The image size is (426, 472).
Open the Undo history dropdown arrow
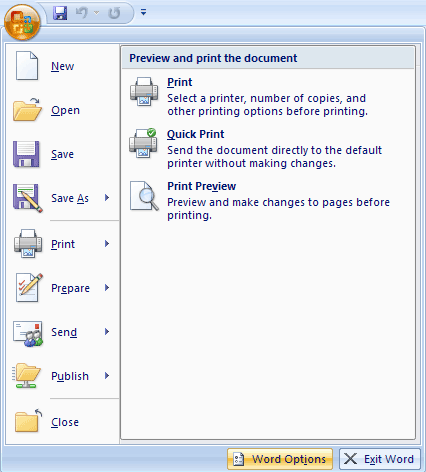coord(97,13)
